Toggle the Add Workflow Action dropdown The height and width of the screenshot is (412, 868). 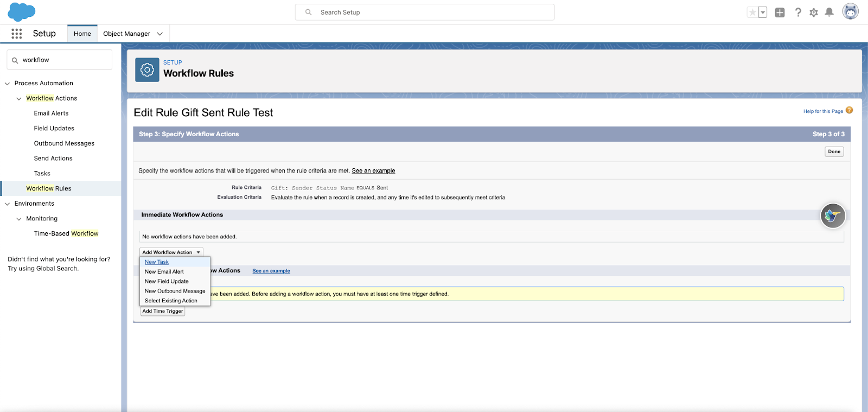[171, 252]
